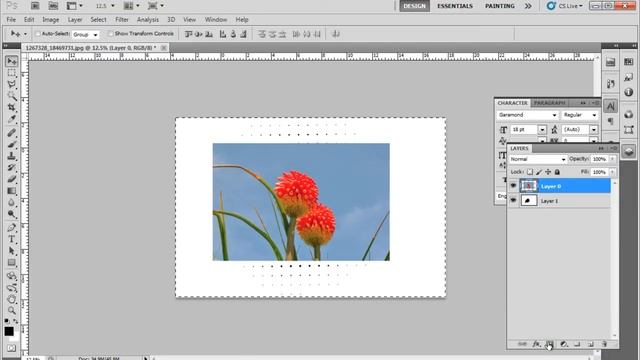Hide Layer 0 with eye icon
The width and height of the screenshot is (640, 360).
(513, 186)
